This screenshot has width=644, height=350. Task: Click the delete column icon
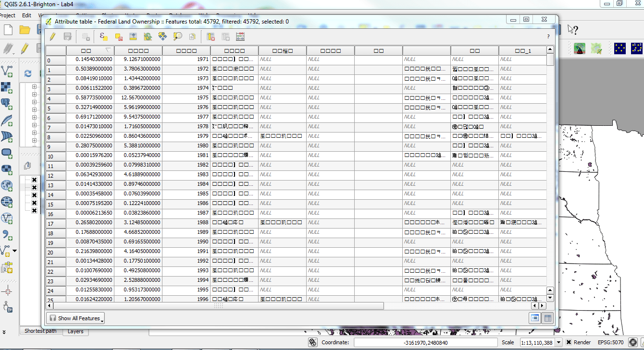211,36
